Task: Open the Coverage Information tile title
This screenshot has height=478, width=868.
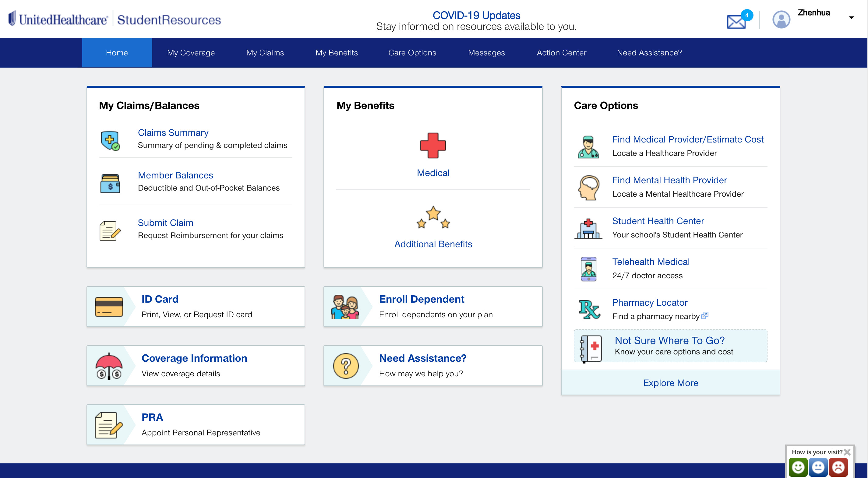Action: click(x=194, y=358)
